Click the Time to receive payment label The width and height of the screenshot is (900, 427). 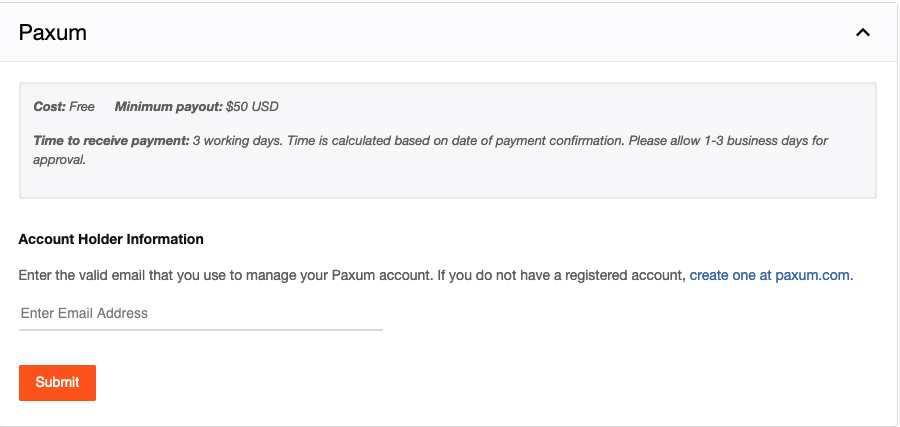pos(111,141)
